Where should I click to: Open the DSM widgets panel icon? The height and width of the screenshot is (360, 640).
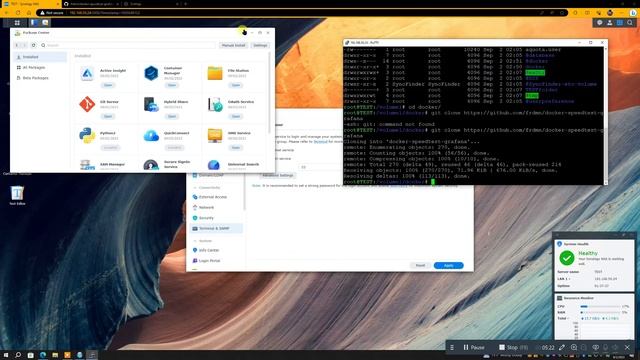tap(620, 23)
